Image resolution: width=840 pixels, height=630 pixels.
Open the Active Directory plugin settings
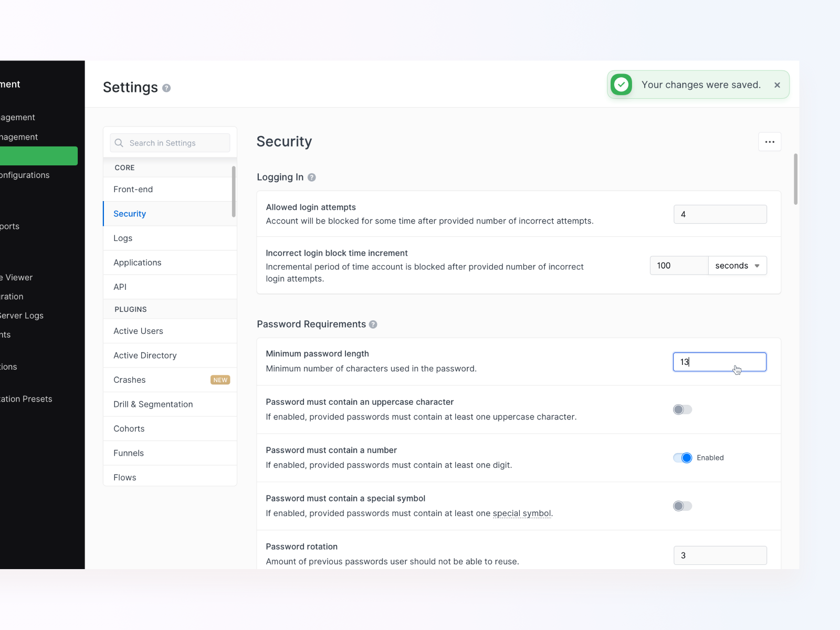point(145,355)
